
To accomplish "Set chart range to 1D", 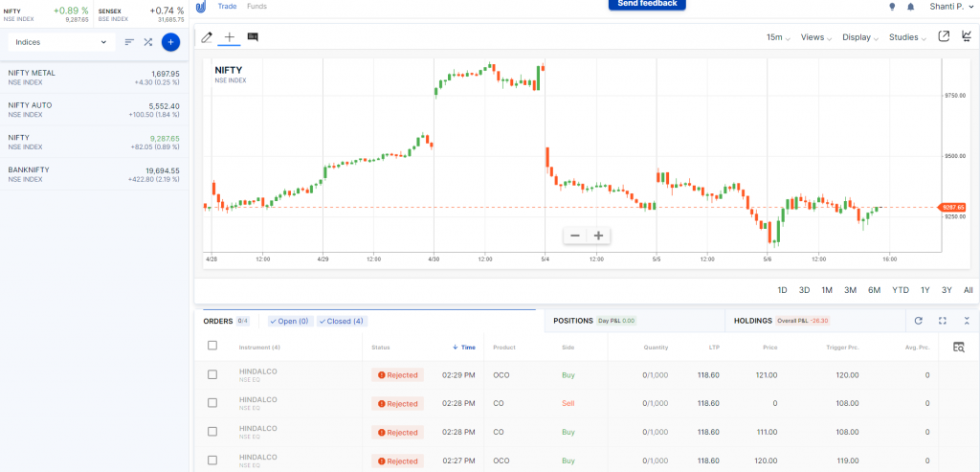I will [782, 290].
